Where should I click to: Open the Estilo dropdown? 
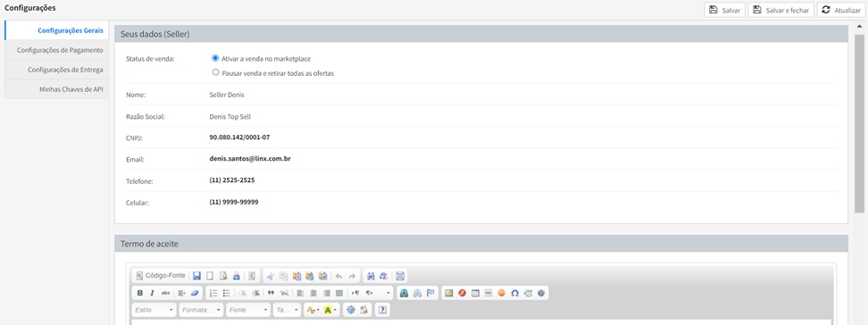[154, 310]
